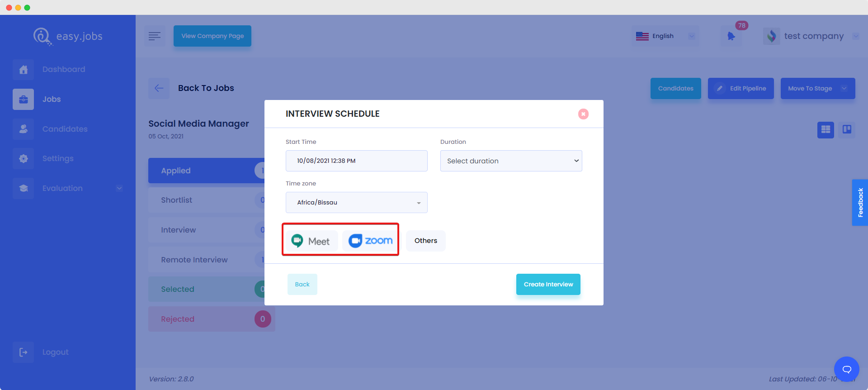Open notifications bell with 78 badge
Screen dimensions: 868x390
[x=731, y=36]
